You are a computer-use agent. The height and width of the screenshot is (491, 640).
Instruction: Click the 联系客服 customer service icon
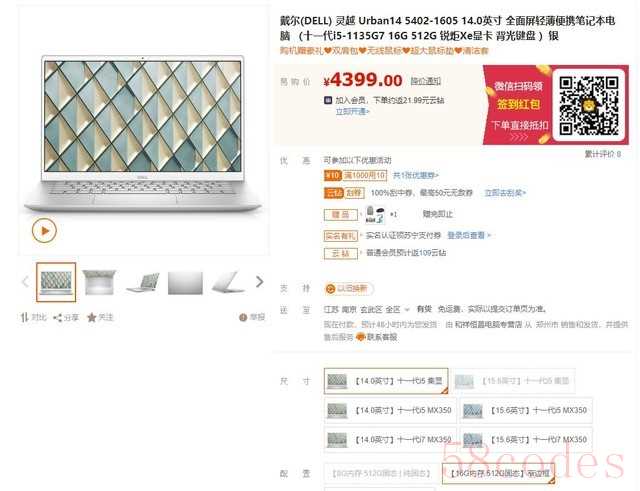360,337
